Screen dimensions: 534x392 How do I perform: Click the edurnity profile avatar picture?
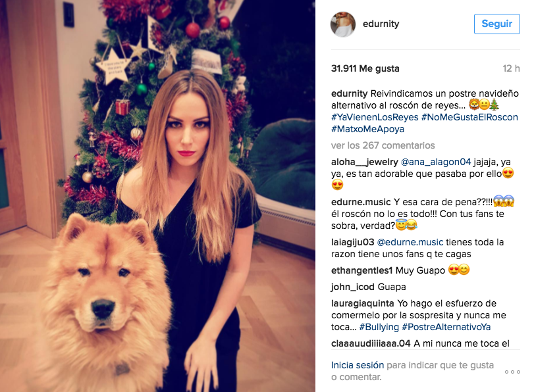[343, 24]
